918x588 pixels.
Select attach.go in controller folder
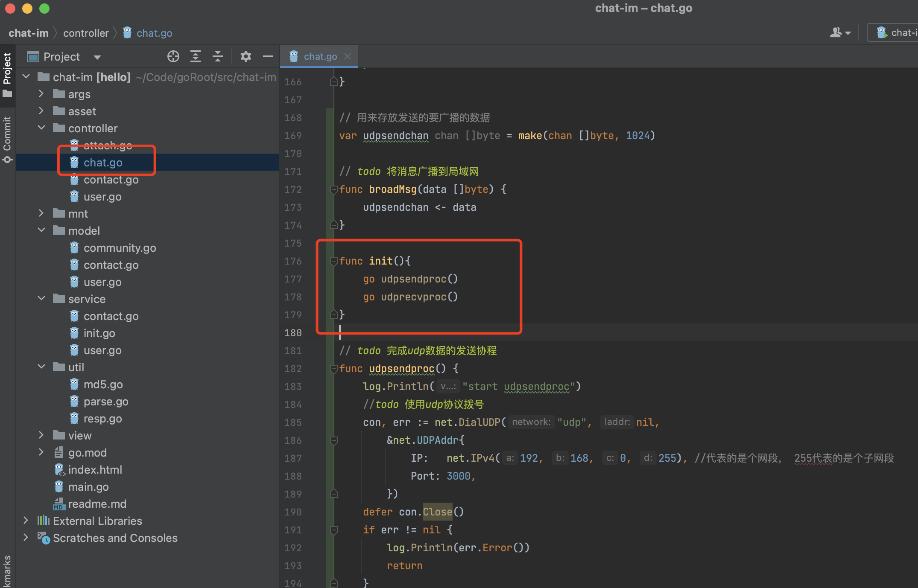point(108,146)
